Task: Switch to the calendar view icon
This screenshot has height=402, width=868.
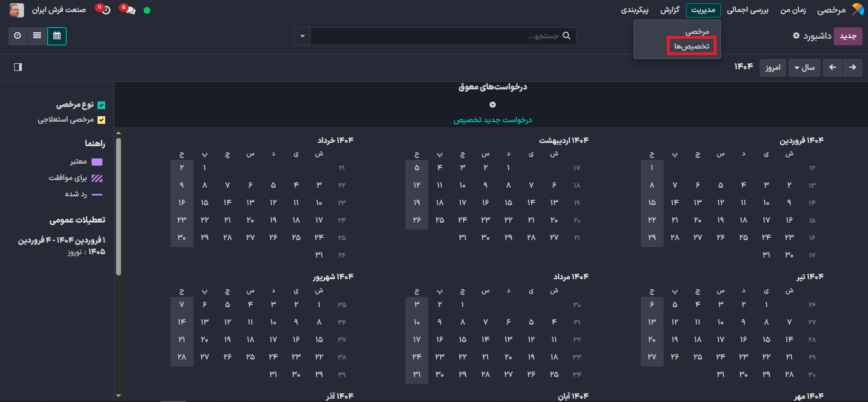Action: (57, 36)
